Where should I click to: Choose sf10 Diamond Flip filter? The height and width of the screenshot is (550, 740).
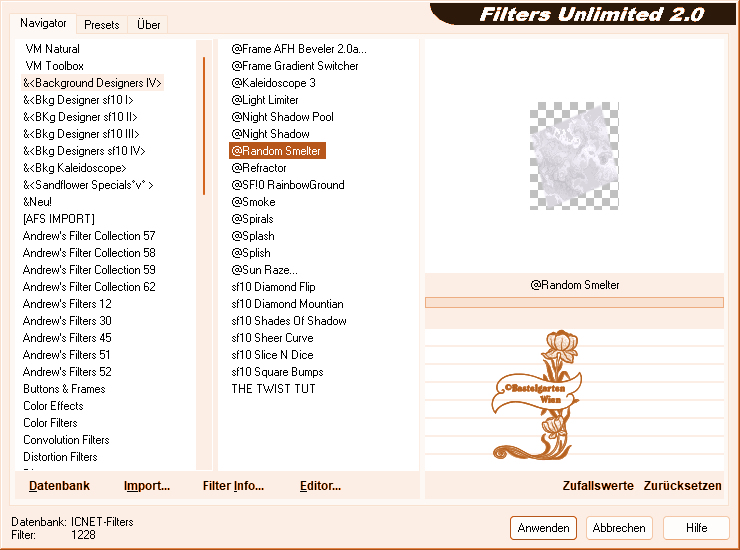pyautogui.click(x=273, y=287)
